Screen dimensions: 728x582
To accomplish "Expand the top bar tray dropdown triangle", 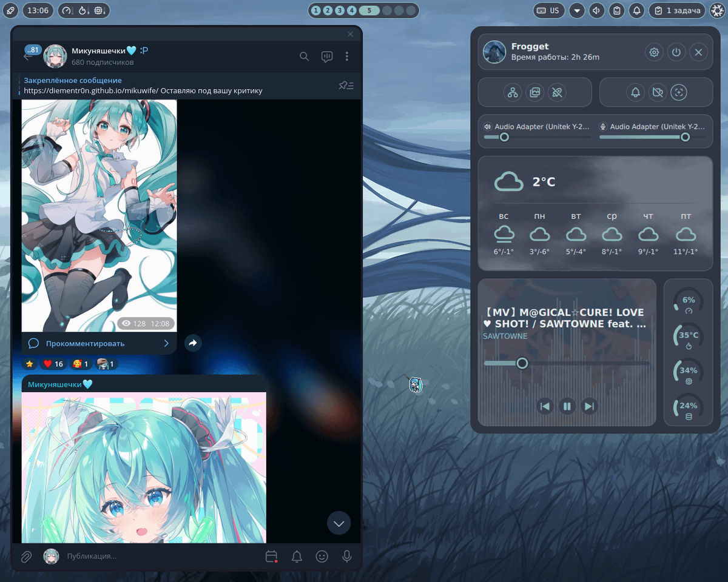I will point(577,10).
